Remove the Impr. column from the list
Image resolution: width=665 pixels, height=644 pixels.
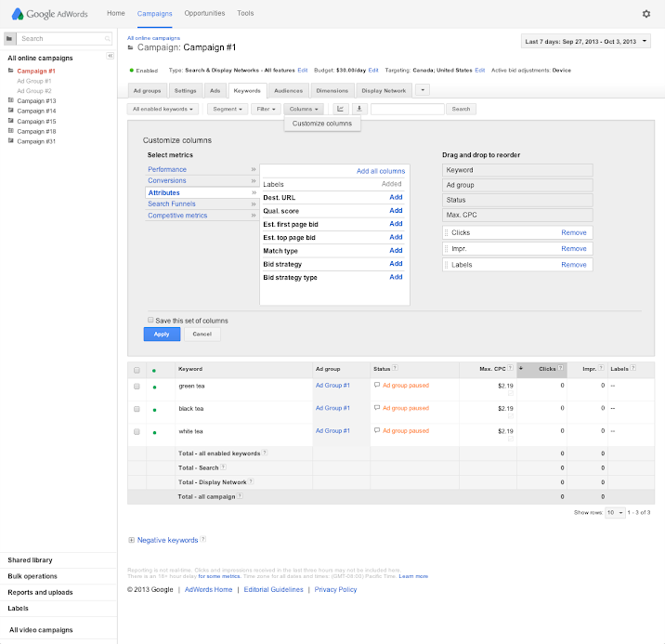click(x=573, y=249)
